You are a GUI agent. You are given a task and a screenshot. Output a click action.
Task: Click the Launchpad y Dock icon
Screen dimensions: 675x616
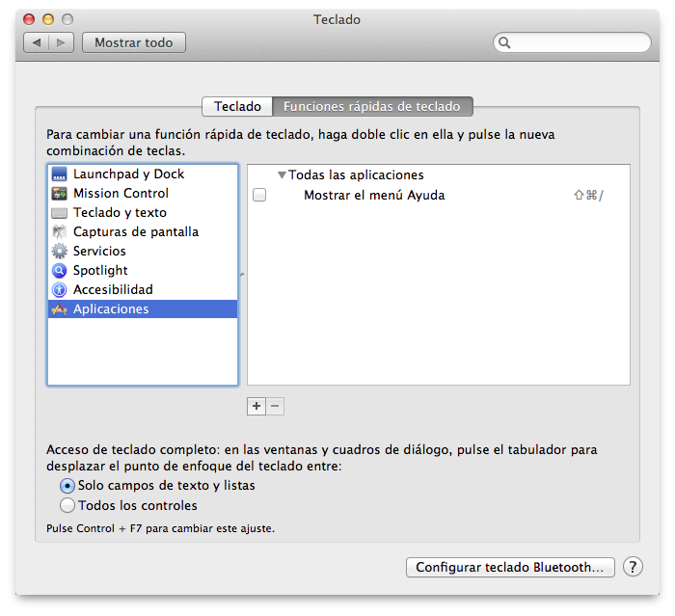[x=60, y=174]
